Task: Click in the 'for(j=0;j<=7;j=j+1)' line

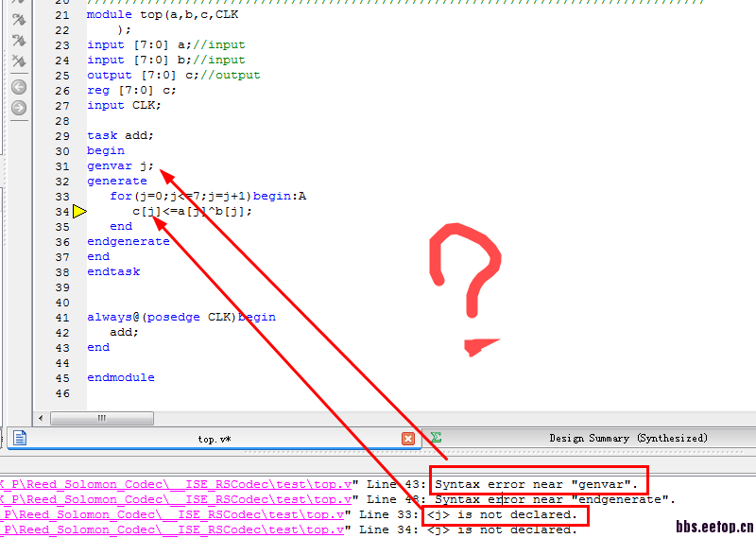Action: tap(208, 196)
